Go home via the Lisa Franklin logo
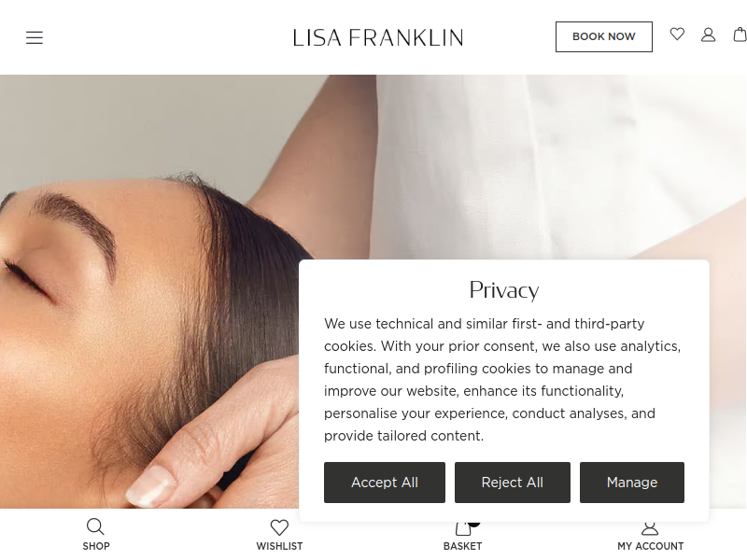The height and width of the screenshot is (560, 747). [378, 37]
